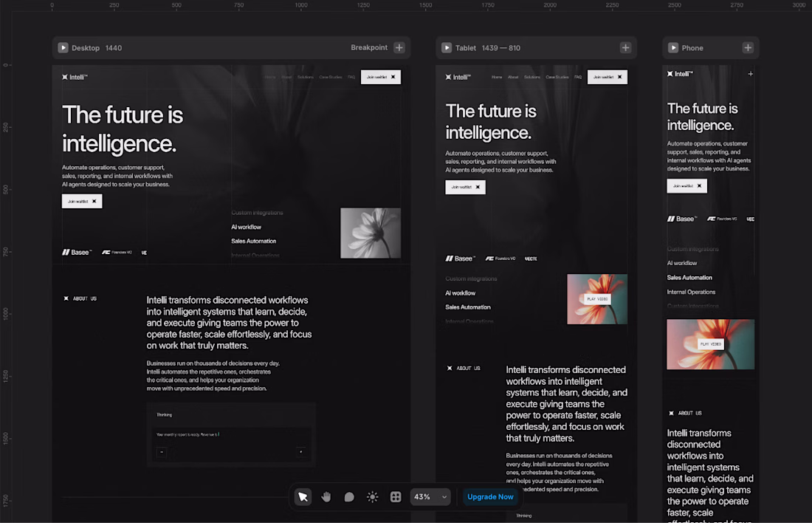Click About link in Tablet nav
Screen dimensions: 812x523
click(513, 77)
